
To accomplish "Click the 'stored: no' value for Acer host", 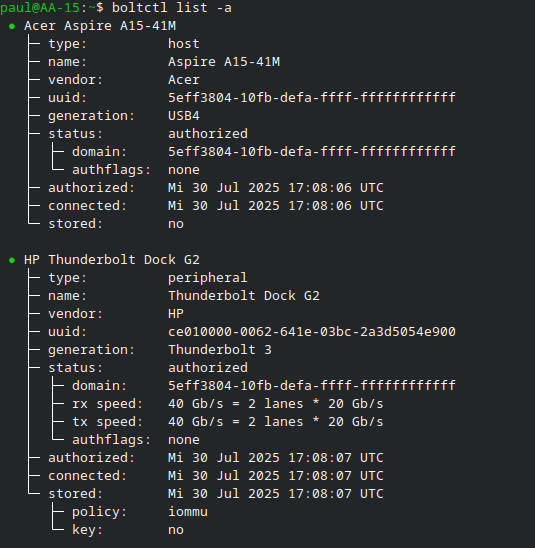I will click(x=176, y=224).
